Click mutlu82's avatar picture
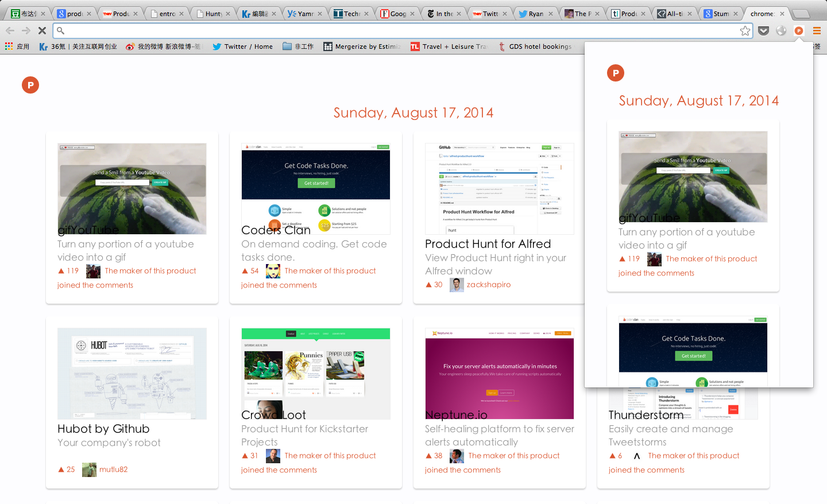This screenshot has width=827, height=504. [89, 470]
